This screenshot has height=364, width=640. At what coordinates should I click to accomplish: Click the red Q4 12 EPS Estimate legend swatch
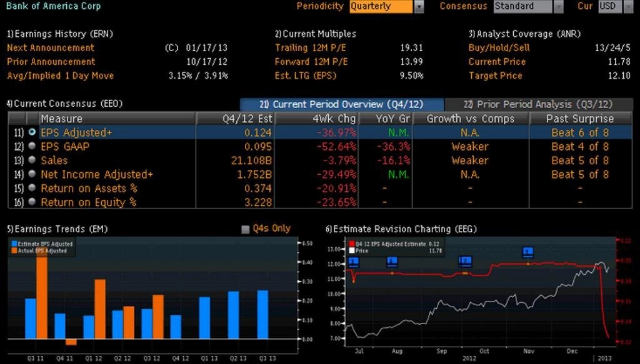click(352, 243)
